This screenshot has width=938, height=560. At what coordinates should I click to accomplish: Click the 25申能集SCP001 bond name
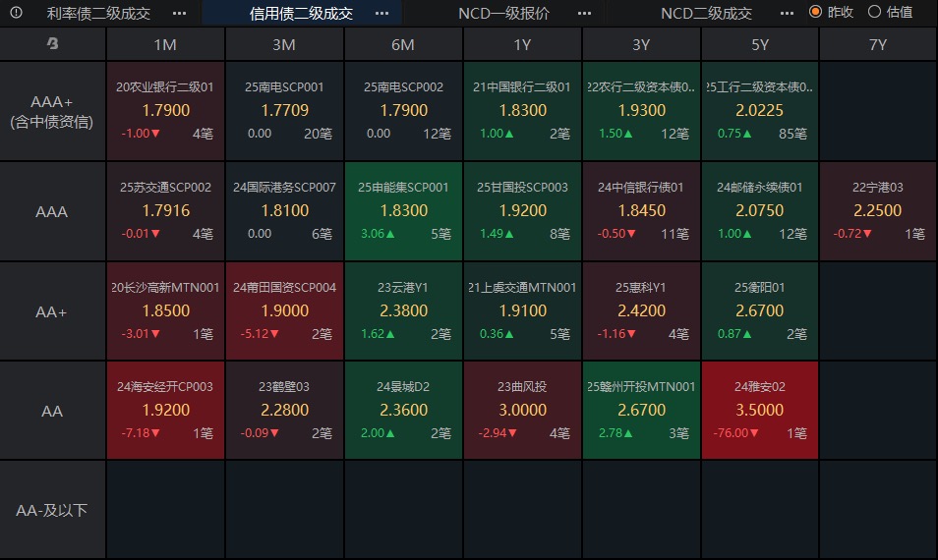[403, 188]
